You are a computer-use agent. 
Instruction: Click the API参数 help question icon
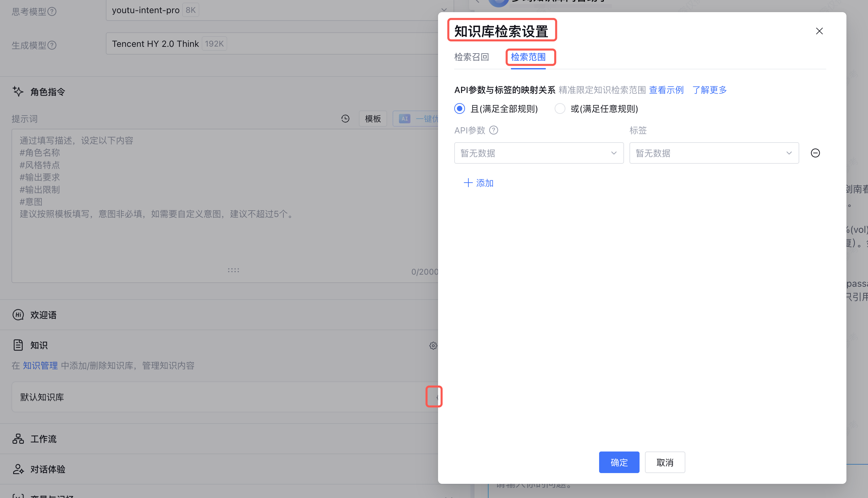point(494,130)
